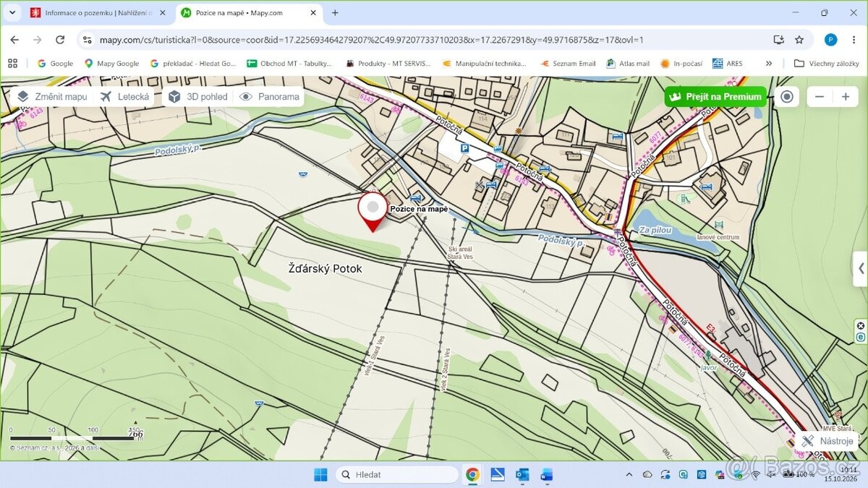Open Manipulační technika bookmark
This screenshot has height=488, width=868.
click(485, 64)
